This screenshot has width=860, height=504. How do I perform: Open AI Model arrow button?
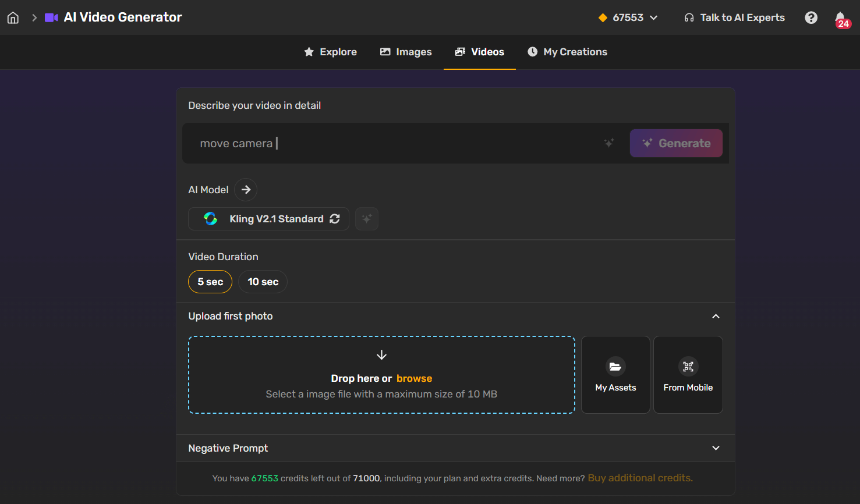point(246,190)
